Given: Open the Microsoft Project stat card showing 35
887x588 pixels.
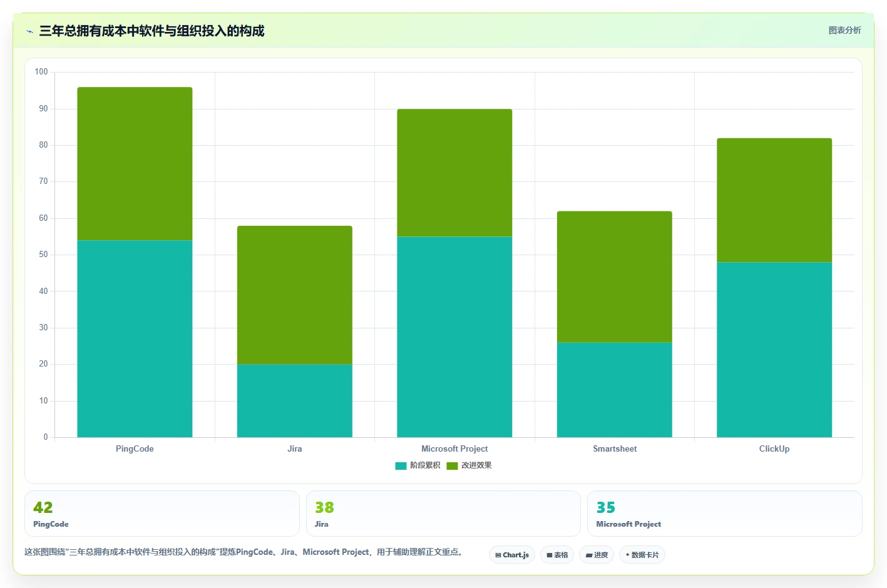Looking at the screenshot, I should [x=725, y=514].
